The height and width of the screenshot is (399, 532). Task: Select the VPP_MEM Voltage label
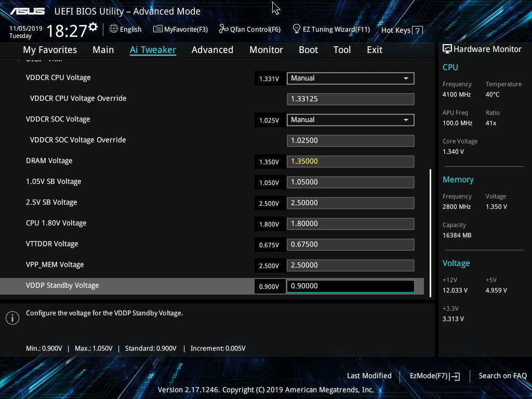point(55,264)
